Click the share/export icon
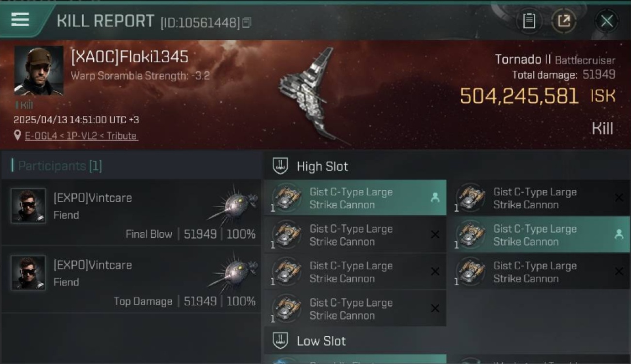This screenshot has height=364, width=631. click(x=564, y=21)
